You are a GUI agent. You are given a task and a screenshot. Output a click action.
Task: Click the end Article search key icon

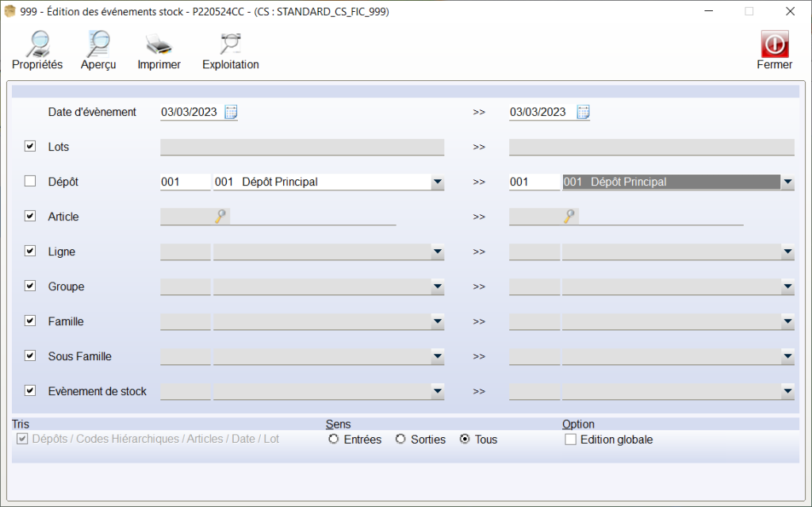pos(569,217)
